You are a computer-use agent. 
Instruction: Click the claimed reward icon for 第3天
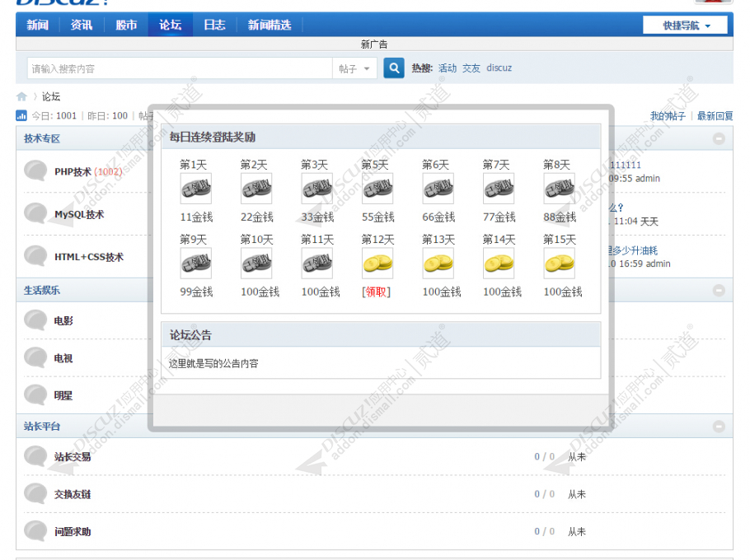(317, 189)
